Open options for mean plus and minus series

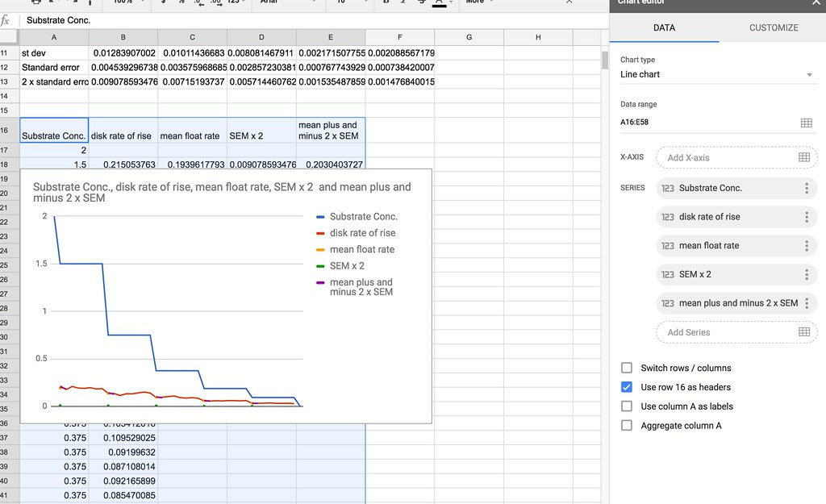(806, 303)
